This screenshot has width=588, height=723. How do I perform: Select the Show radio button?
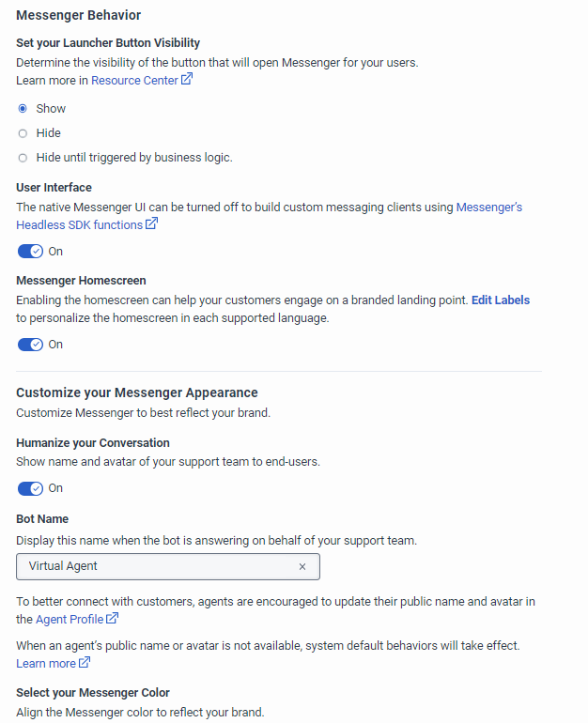[23, 109]
